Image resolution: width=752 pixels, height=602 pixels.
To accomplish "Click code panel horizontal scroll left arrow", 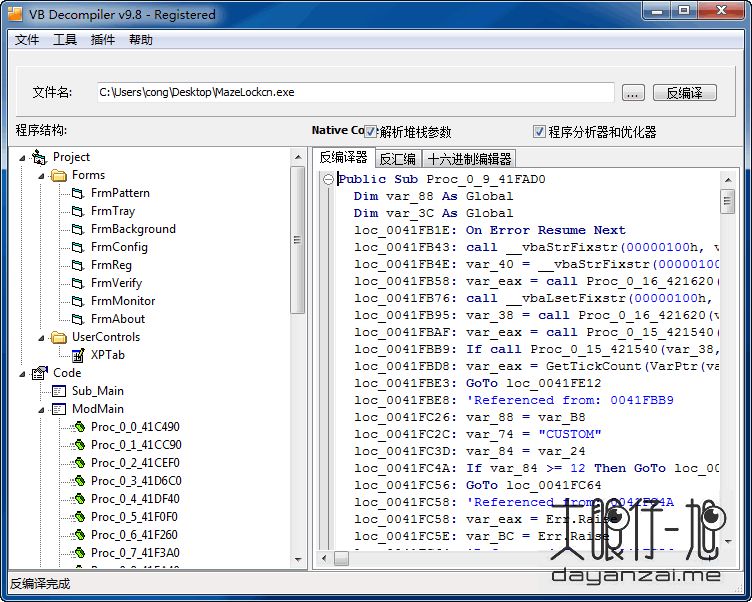I will (325, 558).
